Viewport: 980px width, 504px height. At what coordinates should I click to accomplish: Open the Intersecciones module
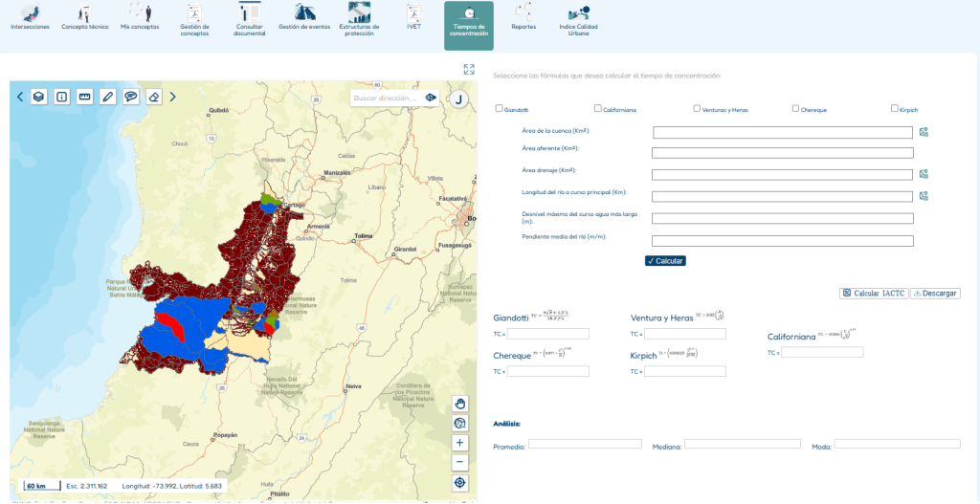[30, 18]
